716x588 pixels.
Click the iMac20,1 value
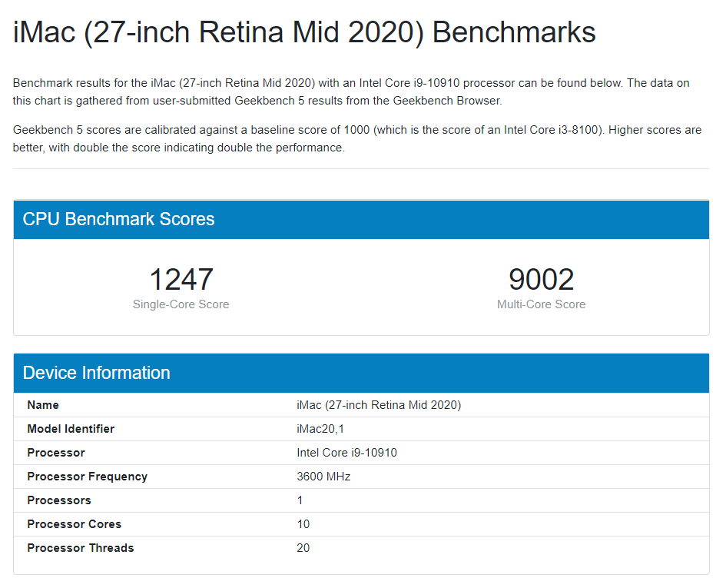click(320, 429)
